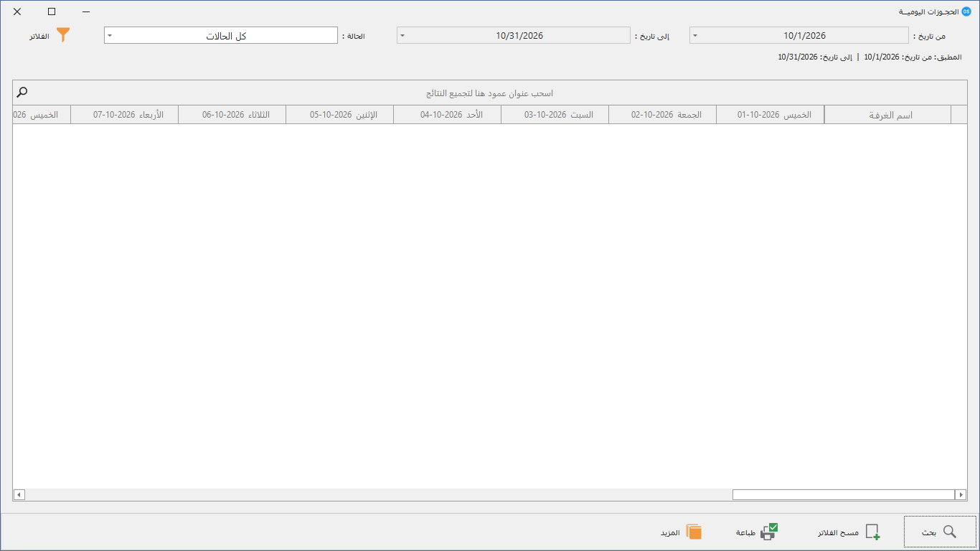Click the horizontal scrollbar's left arrow

(19, 495)
